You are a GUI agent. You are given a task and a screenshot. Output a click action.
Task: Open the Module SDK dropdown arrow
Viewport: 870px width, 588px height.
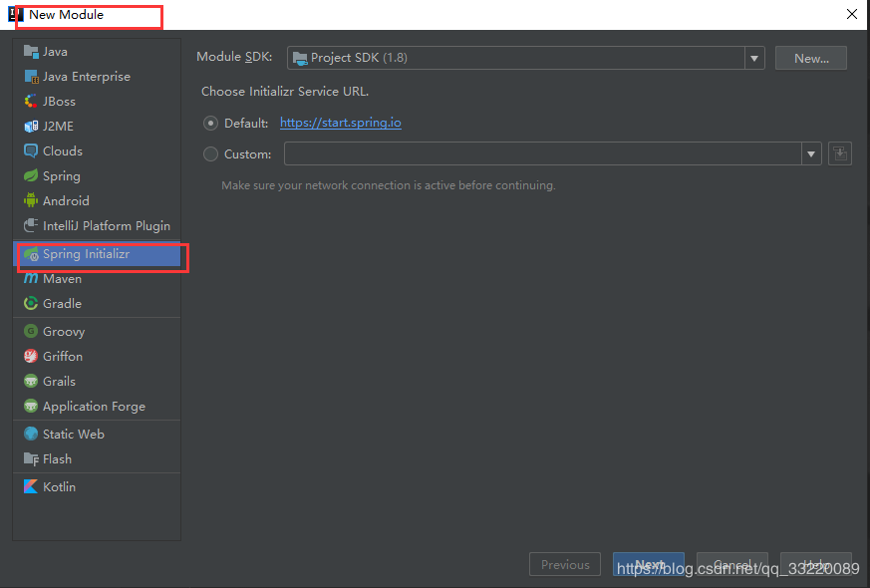(x=754, y=58)
